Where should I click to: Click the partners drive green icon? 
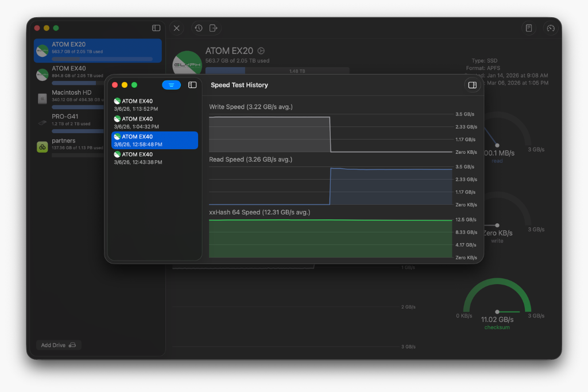click(x=42, y=147)
